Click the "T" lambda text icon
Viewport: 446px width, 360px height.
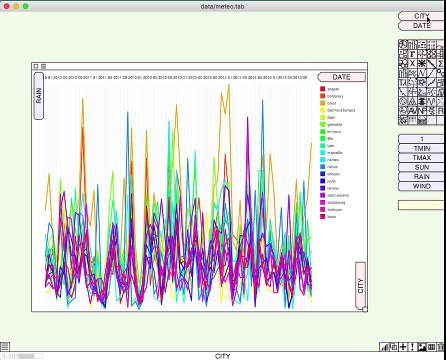(403, 82)
